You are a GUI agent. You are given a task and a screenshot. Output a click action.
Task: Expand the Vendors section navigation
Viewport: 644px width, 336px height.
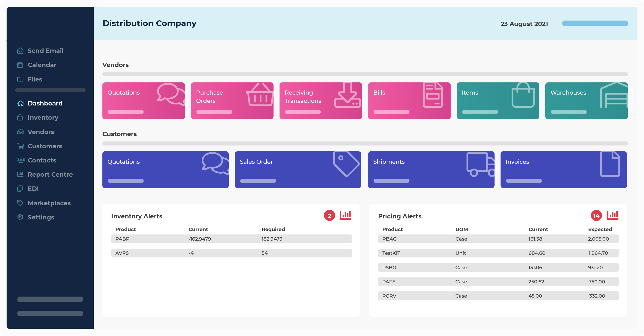(x=41, y=132)
